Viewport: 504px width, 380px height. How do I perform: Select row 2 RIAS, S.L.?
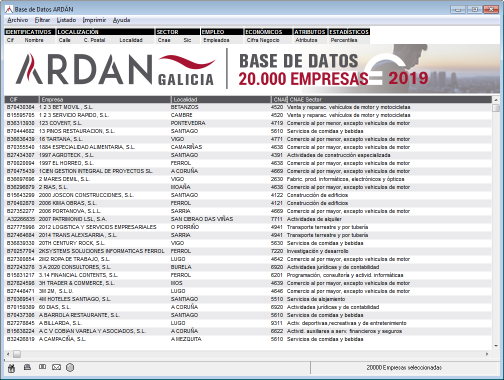[248, 187]
